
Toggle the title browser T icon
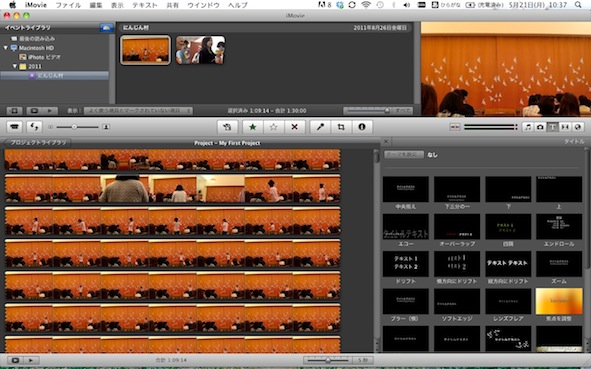pyautogui.click(x=553, y=127)
